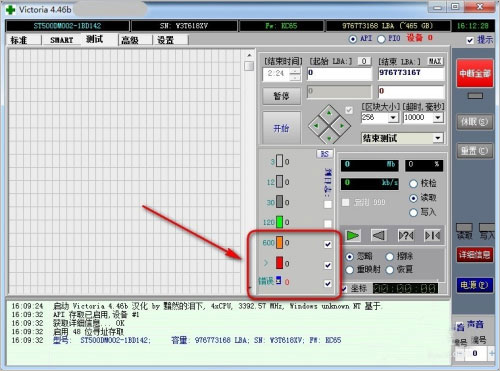Click the 开始 start button
The image size is (500, 371).
281,128
